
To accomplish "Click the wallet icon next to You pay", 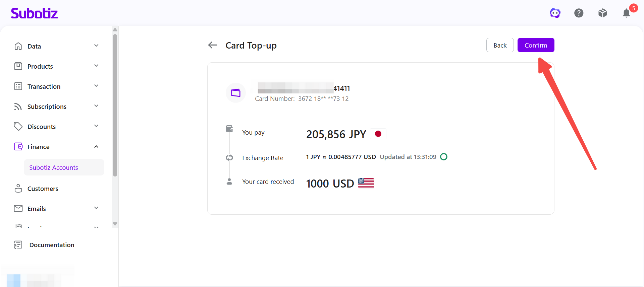I will pyautogui.click(x=229, y=129).
